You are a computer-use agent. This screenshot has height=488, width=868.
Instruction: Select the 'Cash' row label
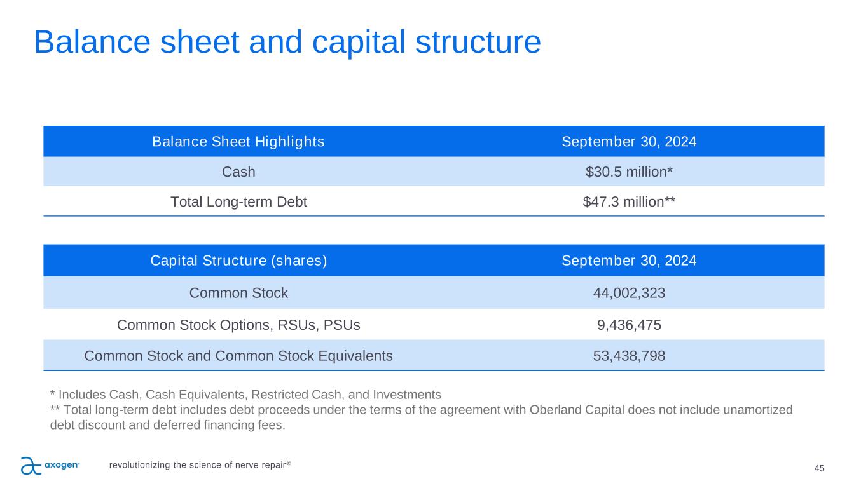click(x=238, y=172)
